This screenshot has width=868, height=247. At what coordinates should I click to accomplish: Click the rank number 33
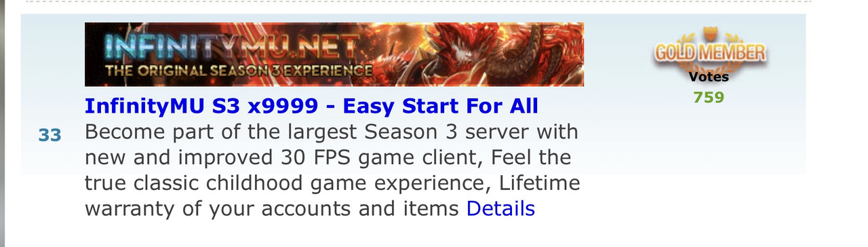click(x=50, y=136)
